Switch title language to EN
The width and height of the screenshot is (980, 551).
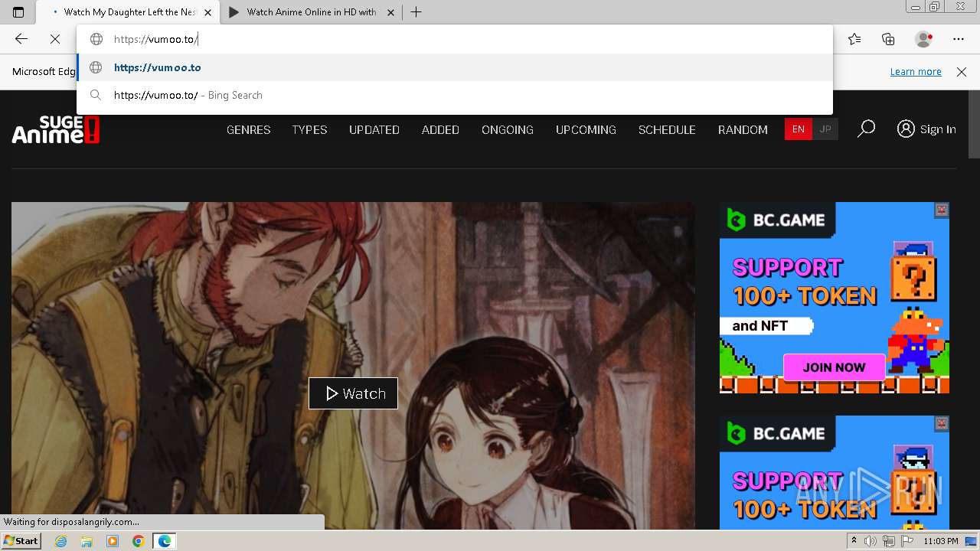tap(798, 129)
